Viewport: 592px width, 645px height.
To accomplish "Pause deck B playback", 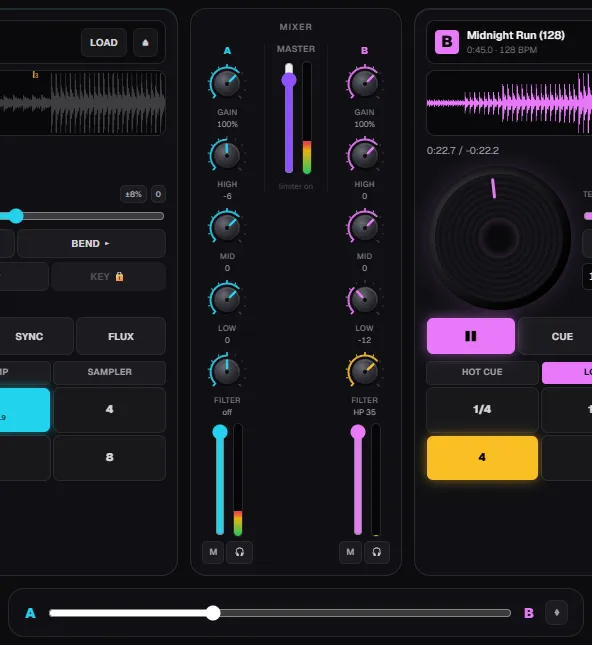I will [x=471, y=336].
